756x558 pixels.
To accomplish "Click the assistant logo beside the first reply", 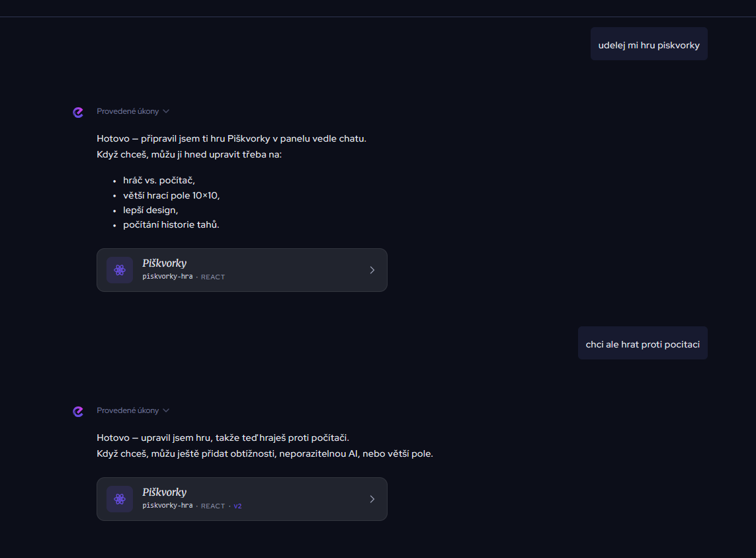I will pyautogui.click(x=78, y=113).
